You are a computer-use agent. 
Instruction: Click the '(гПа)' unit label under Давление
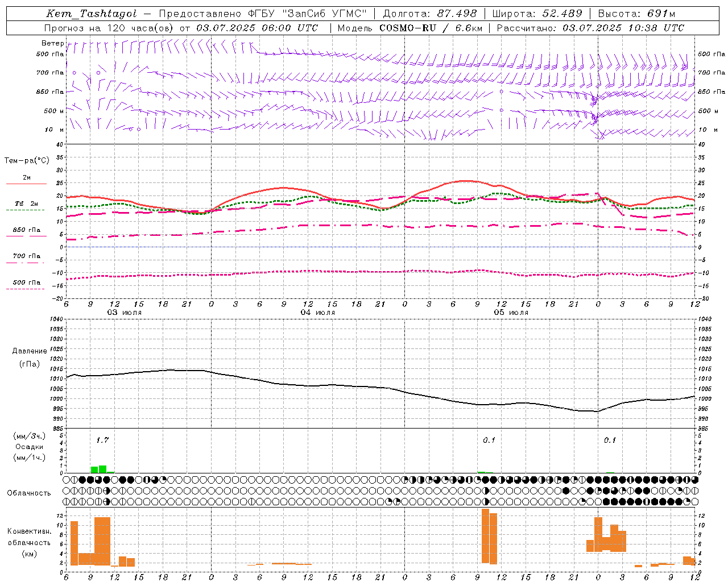pos(30,364)
